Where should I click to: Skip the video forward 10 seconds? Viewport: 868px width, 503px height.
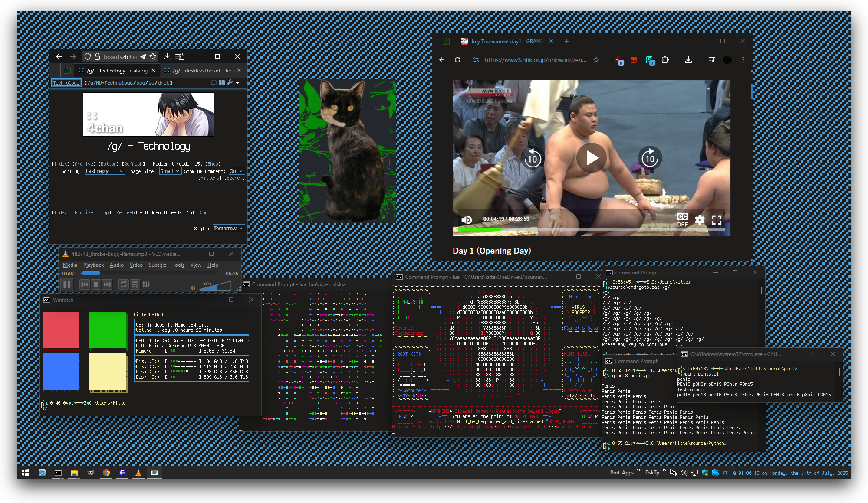click(x=650, y=158)
